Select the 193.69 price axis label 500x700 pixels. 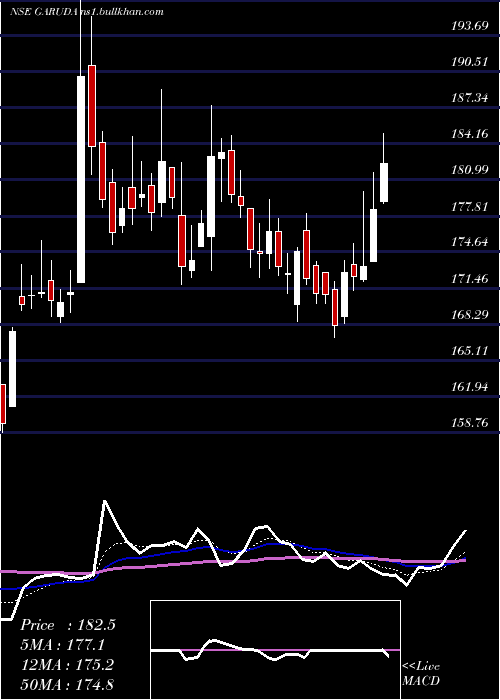tap(470, 26)
